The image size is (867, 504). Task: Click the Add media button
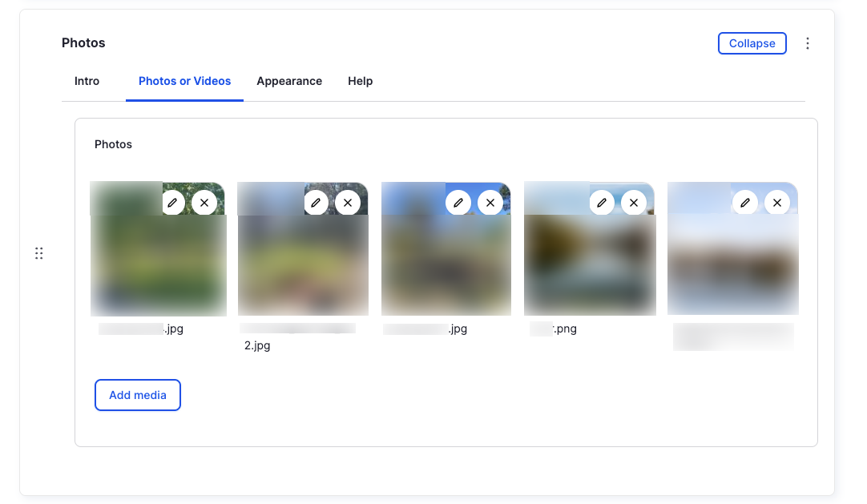(137, 394)
